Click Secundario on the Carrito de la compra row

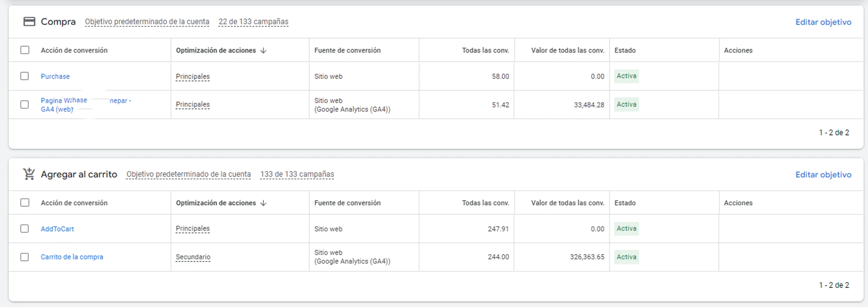pos(193,257)
